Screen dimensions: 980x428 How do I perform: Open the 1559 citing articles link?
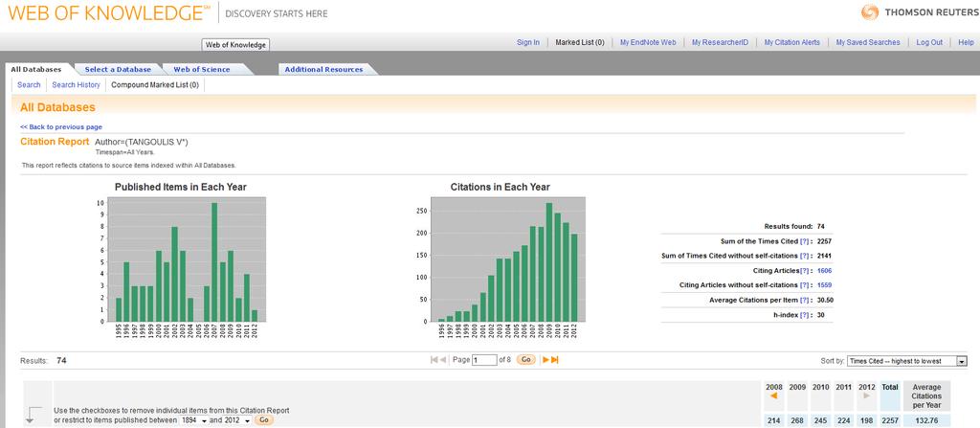point(824,284)
